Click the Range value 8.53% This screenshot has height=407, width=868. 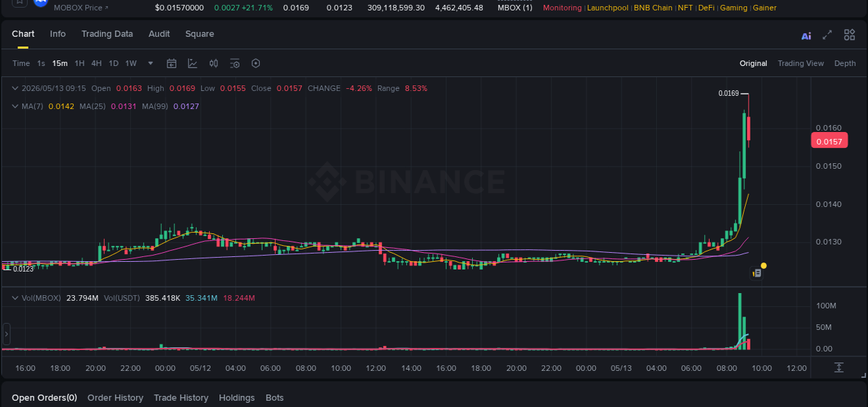(x=416, y=88)
